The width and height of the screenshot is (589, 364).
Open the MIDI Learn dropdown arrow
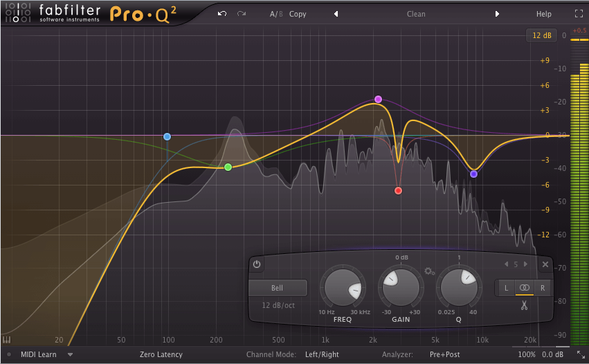tap(70, 354)
